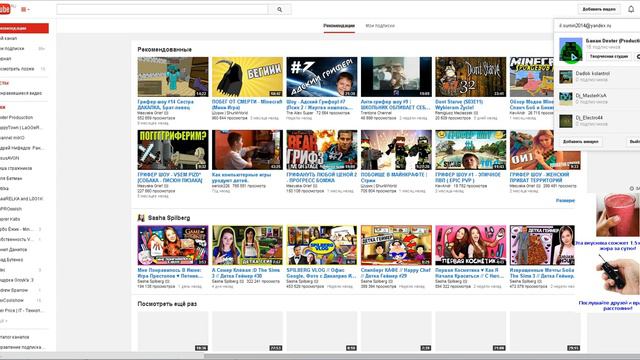Open the Dexter Production sidebar channel

coord(17,118)
